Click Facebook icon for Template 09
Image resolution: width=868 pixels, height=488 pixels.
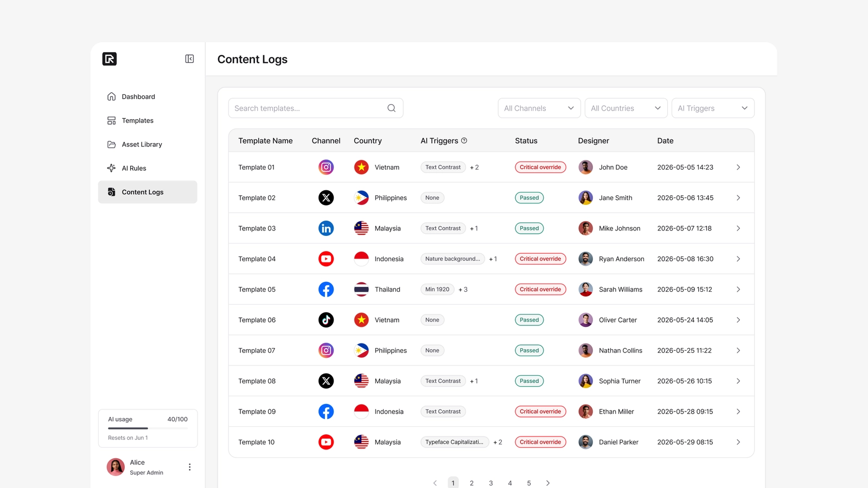click(326, 412)
